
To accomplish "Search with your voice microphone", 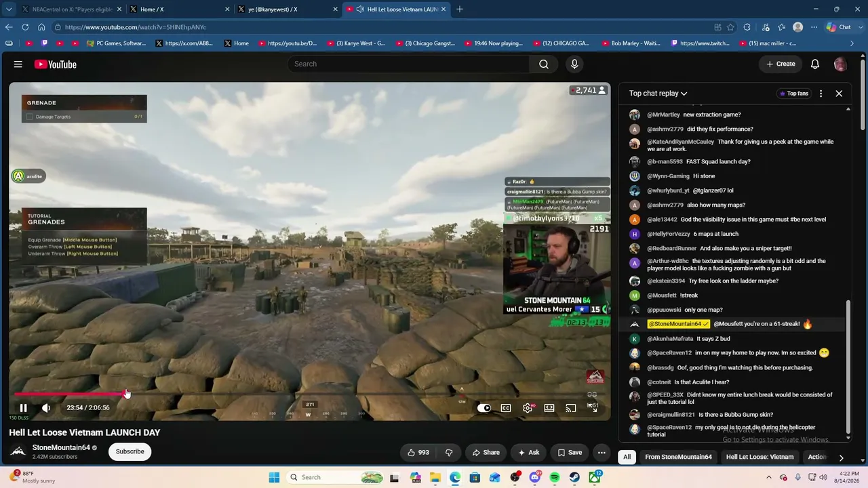I will pyautogui.click(x=574, y=64).
